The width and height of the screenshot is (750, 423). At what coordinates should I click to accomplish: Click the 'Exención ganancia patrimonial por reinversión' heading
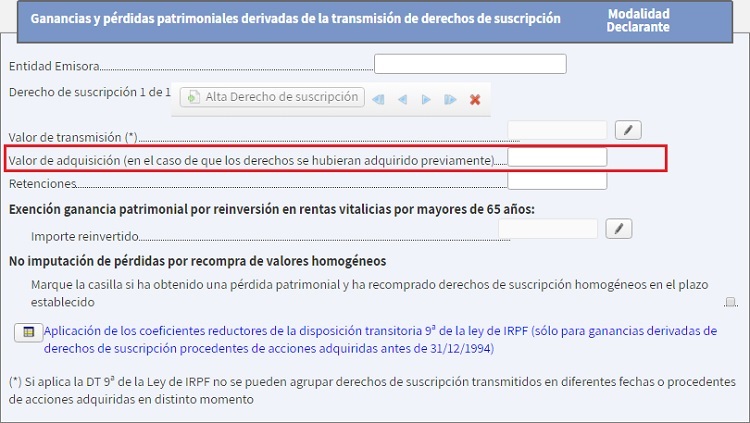coord(272,210)
